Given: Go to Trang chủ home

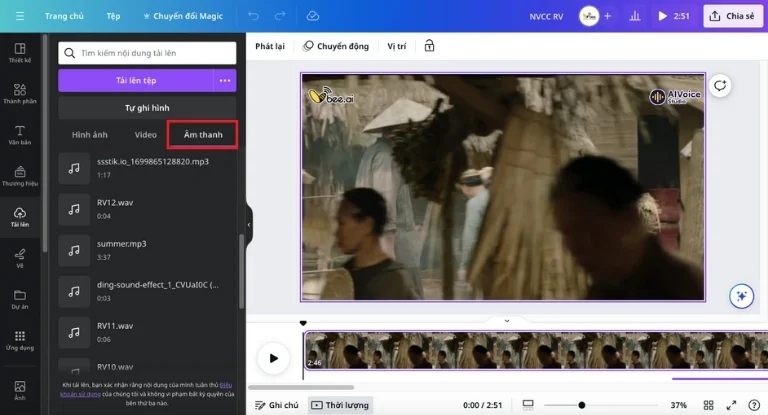Looking at the screenshot, I should pos(64,16).
